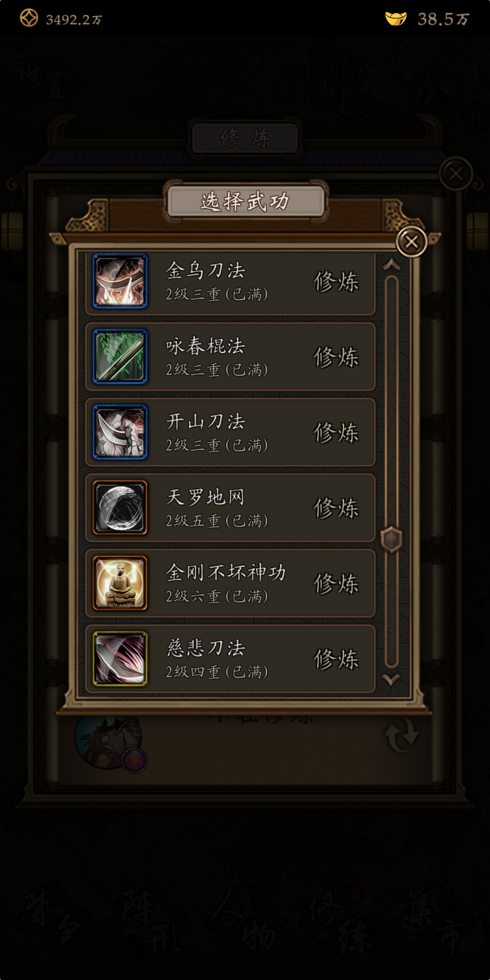
Task: Train 金刚不坏神功 with its 修炼 button
Action: tap(336, 583)
